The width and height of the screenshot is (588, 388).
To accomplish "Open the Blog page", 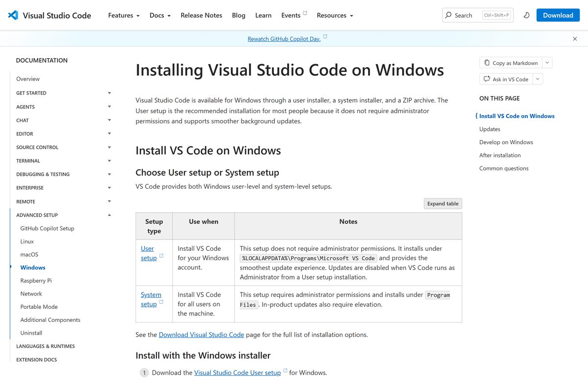I will click(x=239, y=15).
